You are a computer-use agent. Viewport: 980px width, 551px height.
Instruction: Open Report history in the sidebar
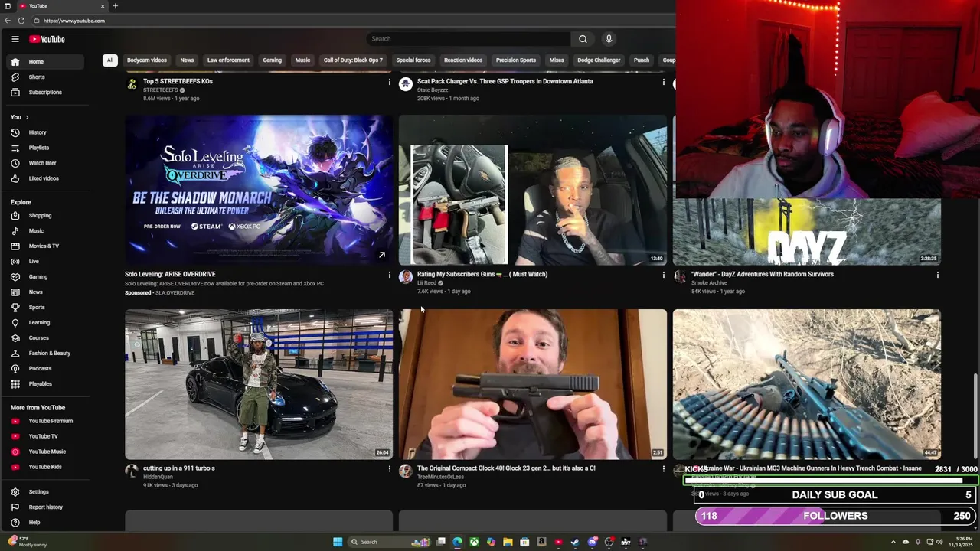[45, 507]
